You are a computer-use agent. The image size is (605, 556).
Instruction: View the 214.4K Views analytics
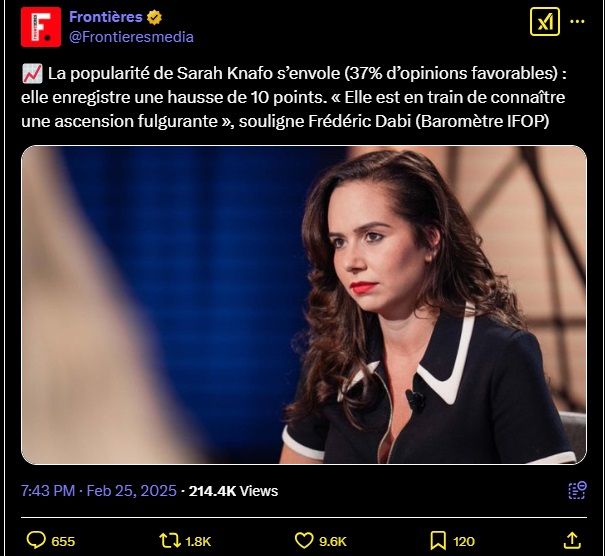coord(233,491)
